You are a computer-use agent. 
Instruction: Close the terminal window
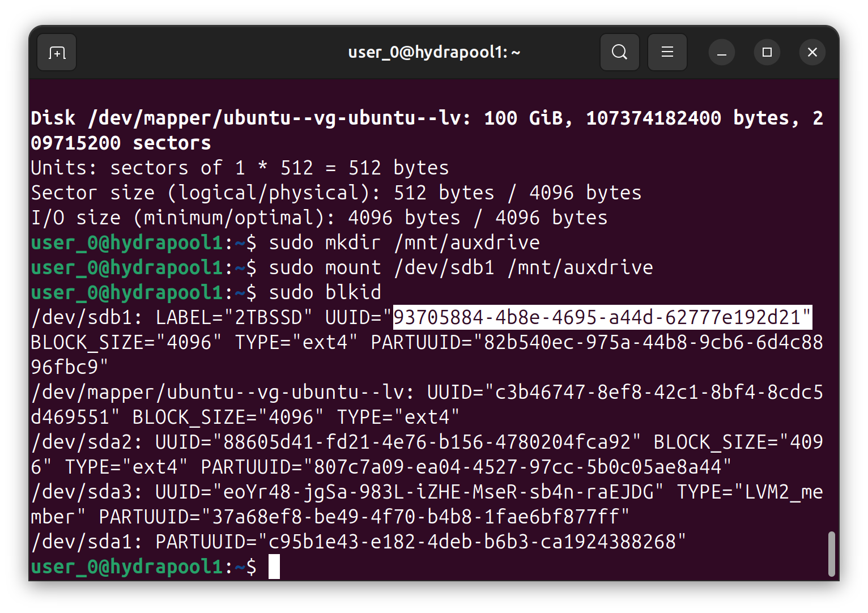[812, 53]
